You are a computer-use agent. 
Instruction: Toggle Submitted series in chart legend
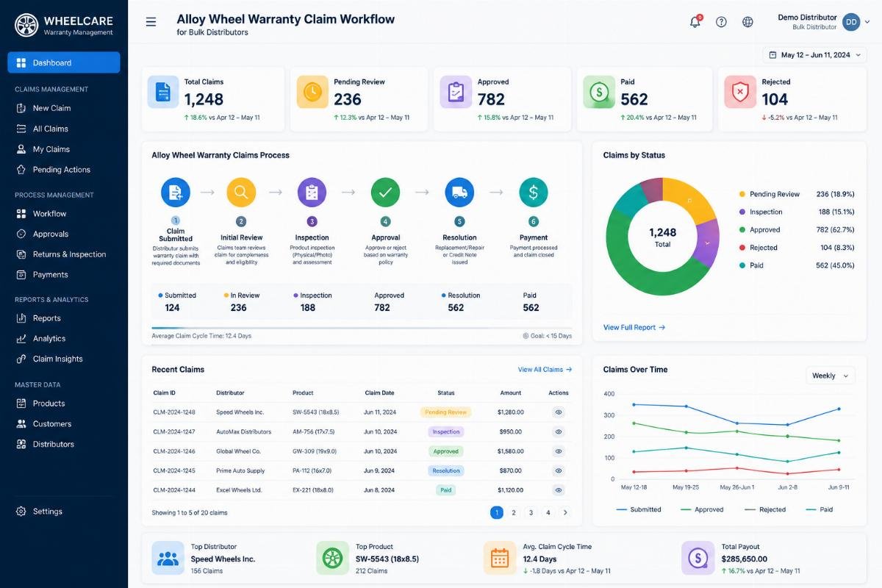(x=639, y=509)
